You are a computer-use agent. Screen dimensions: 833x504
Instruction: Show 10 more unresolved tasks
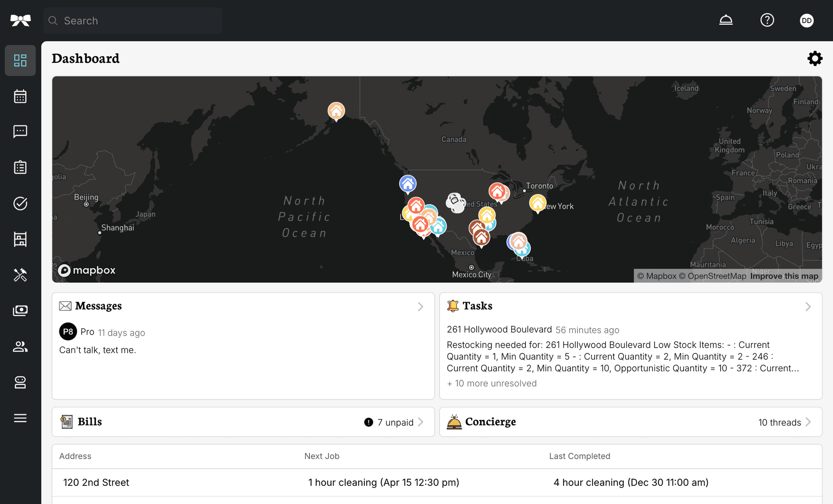pyautogui.click(x=492, y=383)
